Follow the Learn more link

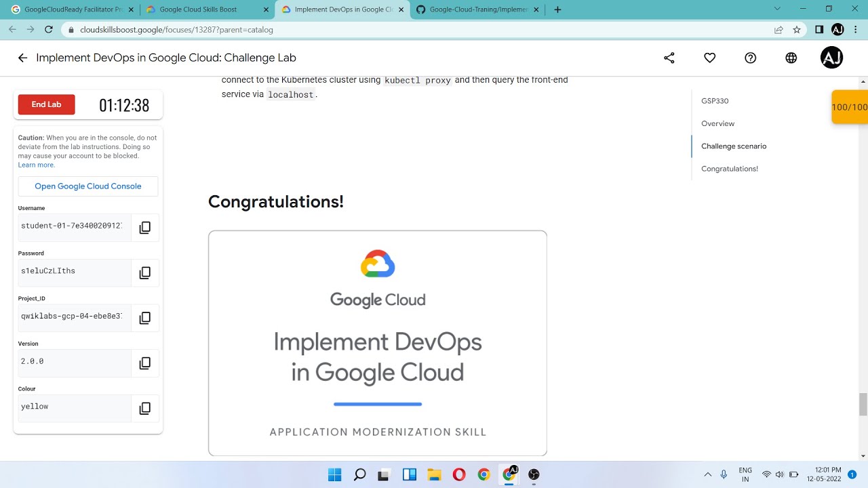pyautogui.click(x=37, y=165)
